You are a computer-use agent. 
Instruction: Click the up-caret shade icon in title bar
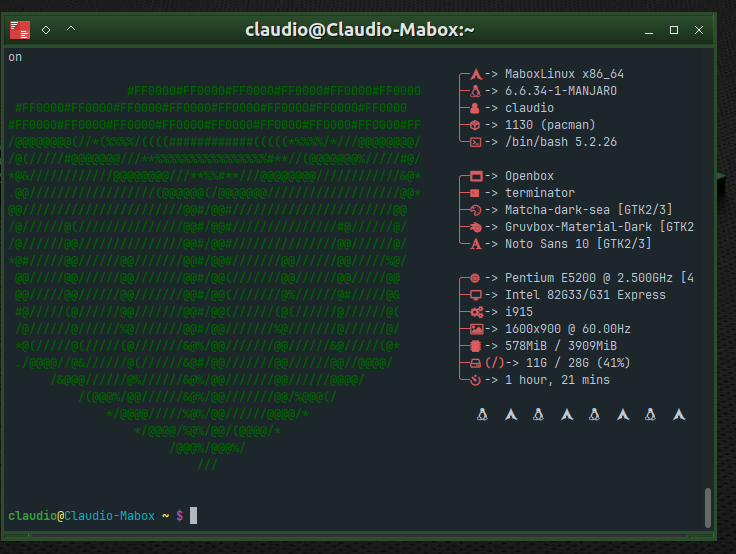[71, 30]
